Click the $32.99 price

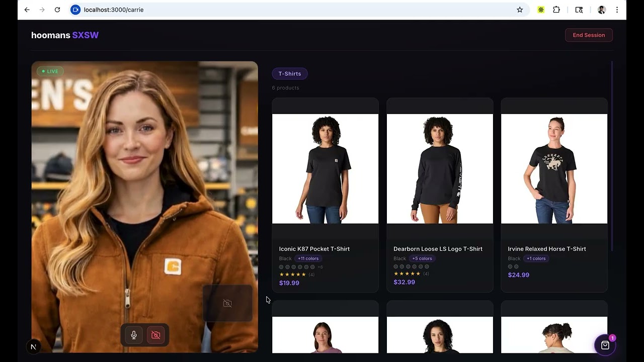[x=404, y=282]
